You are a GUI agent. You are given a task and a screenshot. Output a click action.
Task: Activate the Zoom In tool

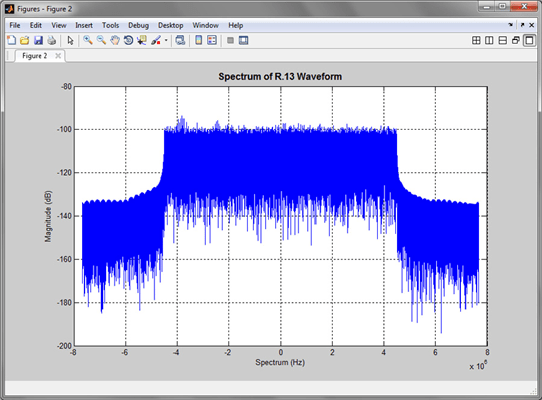[x=88, y=40]
